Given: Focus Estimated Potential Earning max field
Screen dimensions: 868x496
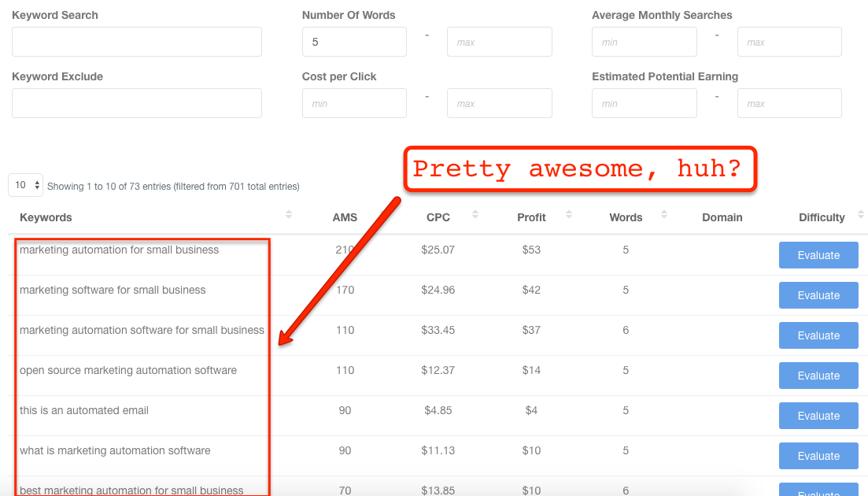Looking at the screenshot, I should (x=789, y=103).
